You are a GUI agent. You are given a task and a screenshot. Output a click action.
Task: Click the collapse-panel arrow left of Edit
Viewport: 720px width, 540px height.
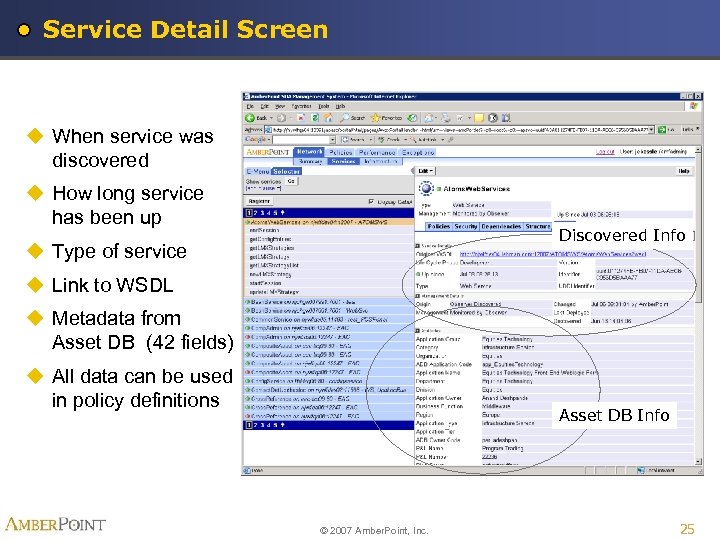pyautogui.click(x=412, y=171)
